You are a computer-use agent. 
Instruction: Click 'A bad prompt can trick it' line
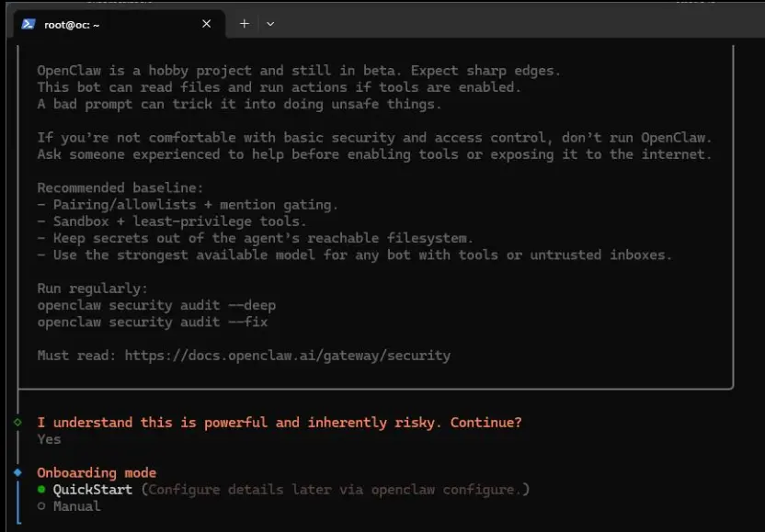(239, 104)
